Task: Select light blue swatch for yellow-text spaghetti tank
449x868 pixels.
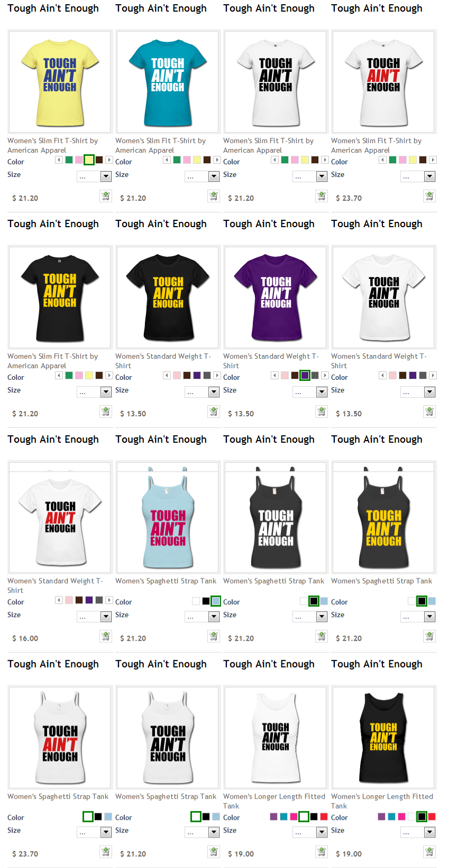Action: coord(432,601)
